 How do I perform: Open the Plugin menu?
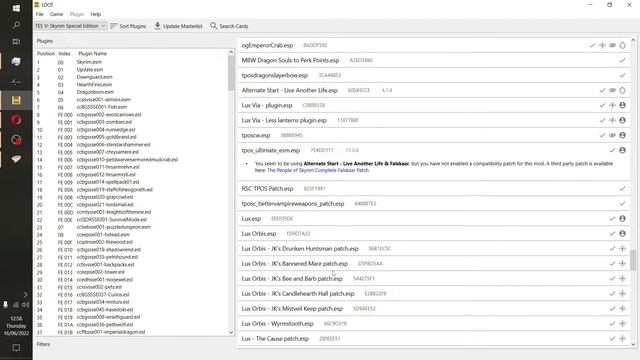(77, 14)
